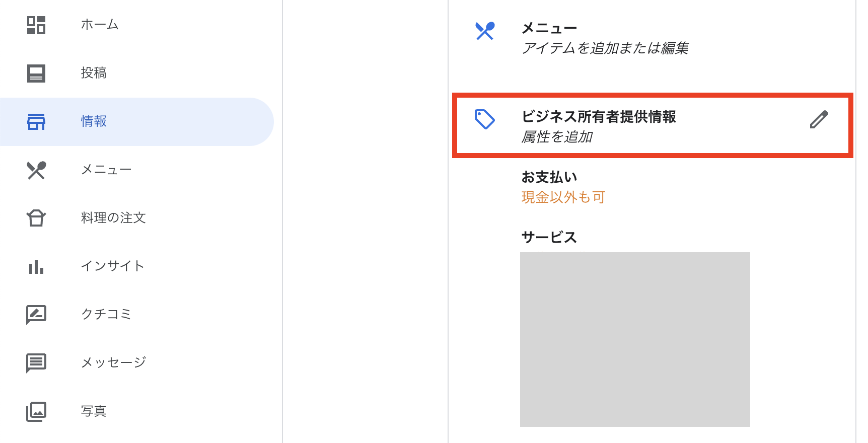
Task: Open the クチコミ reviews section
Action: point(106,314)
